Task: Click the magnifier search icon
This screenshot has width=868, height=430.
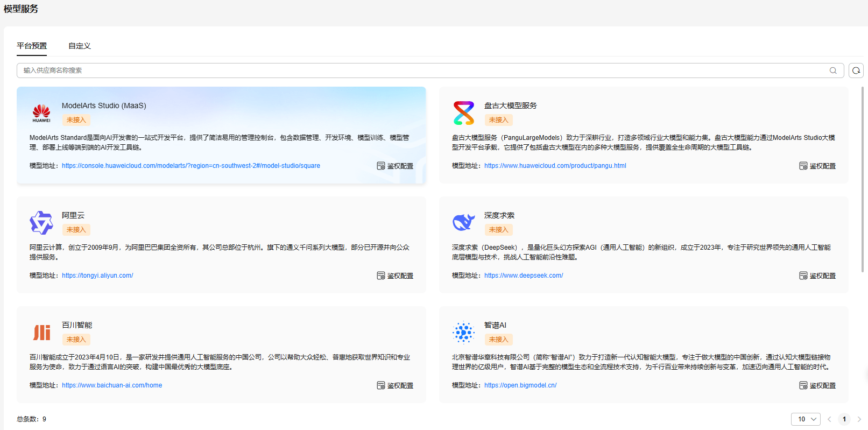Action: [x=833, y=71]
